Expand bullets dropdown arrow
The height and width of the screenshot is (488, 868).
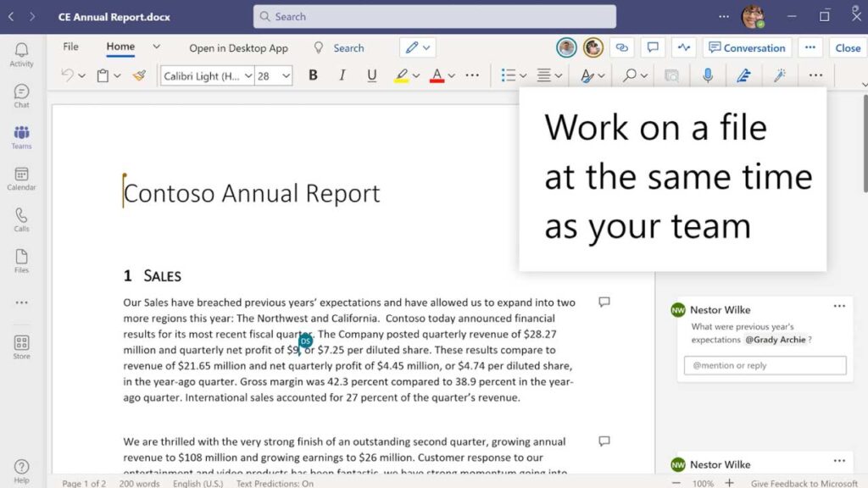(x=523, y=75)
